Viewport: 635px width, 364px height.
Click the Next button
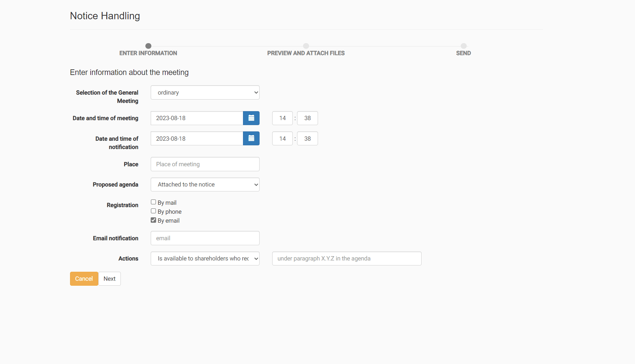tap(109, 279)
